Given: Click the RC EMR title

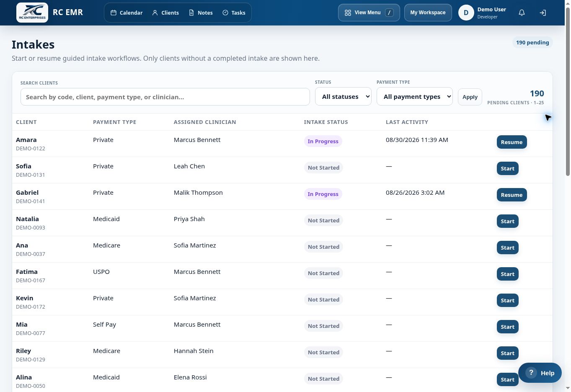Looking at the screenshot, I should 68,12.
